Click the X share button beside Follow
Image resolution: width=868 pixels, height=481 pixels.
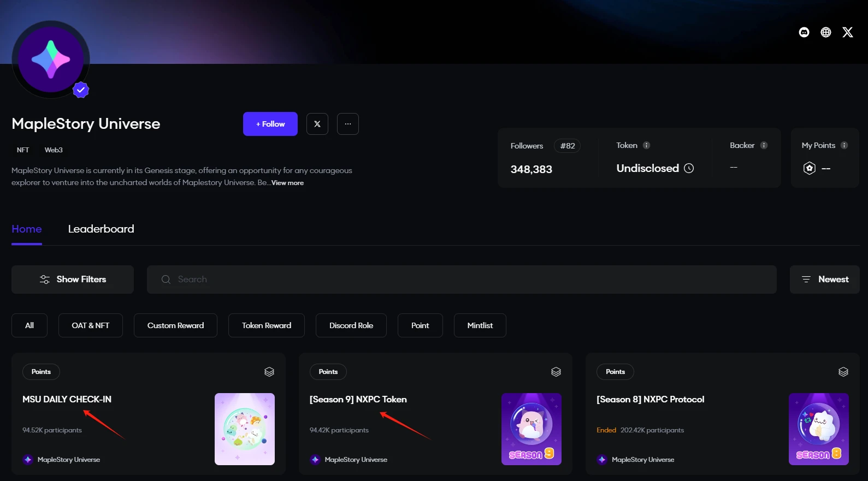click(317, 124)
